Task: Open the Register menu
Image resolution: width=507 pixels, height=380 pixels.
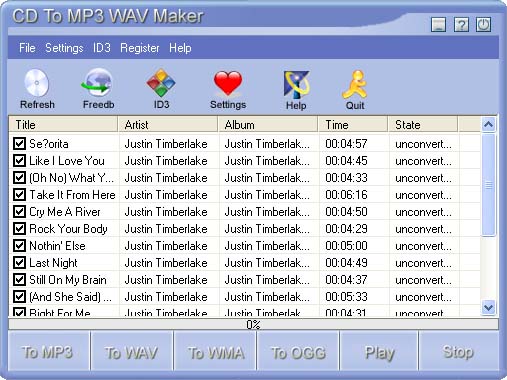Action: point(140,48)
